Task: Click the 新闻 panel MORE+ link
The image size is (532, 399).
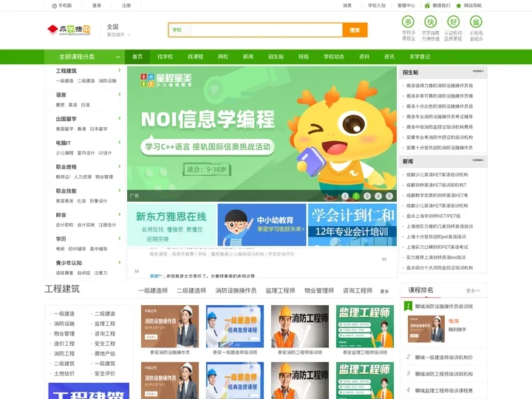Action: point(478,160)
